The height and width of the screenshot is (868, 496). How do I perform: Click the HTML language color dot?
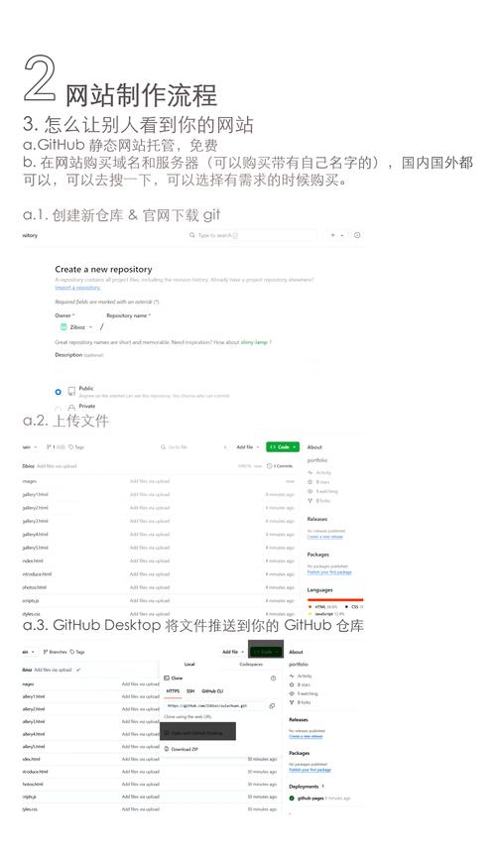click(x=310, y=607)
